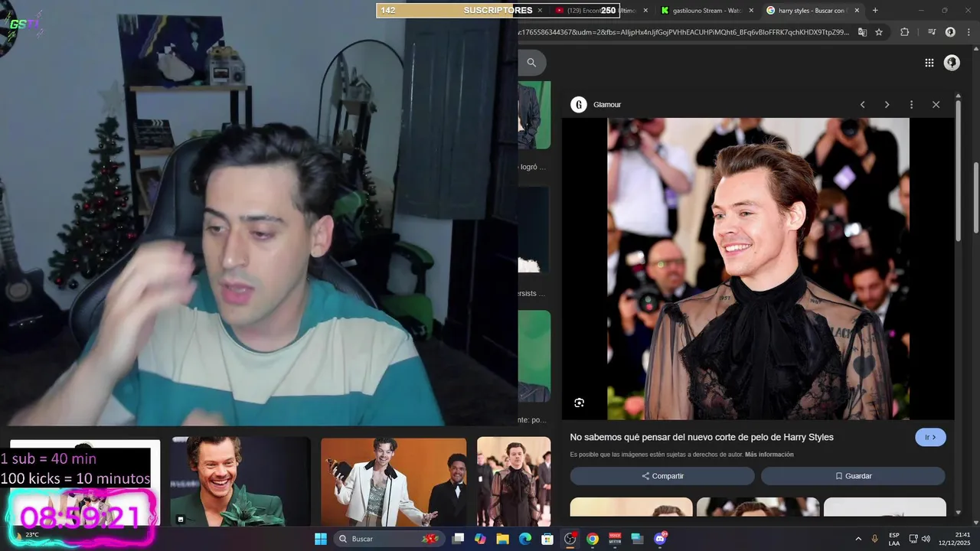Open Microsoft Store from the taskbar

547,539
